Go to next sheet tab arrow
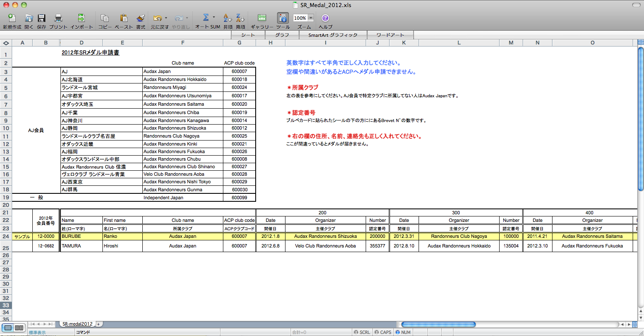The width and height of the screenshot is (644, 336). point(45,324)
